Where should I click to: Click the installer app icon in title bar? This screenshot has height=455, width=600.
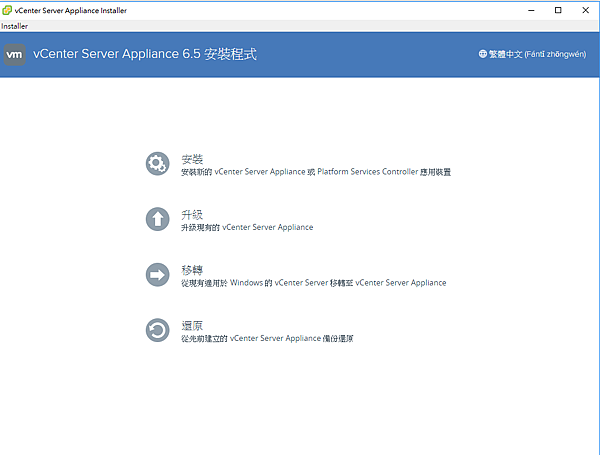[x=7, y=10]
